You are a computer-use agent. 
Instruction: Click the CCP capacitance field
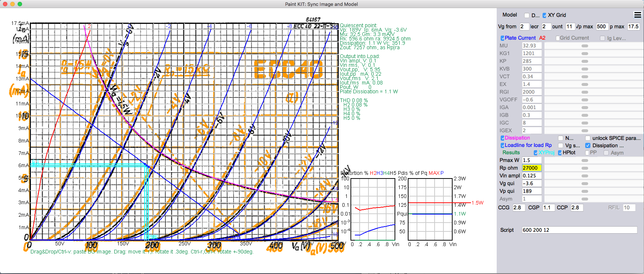[577, 208]
